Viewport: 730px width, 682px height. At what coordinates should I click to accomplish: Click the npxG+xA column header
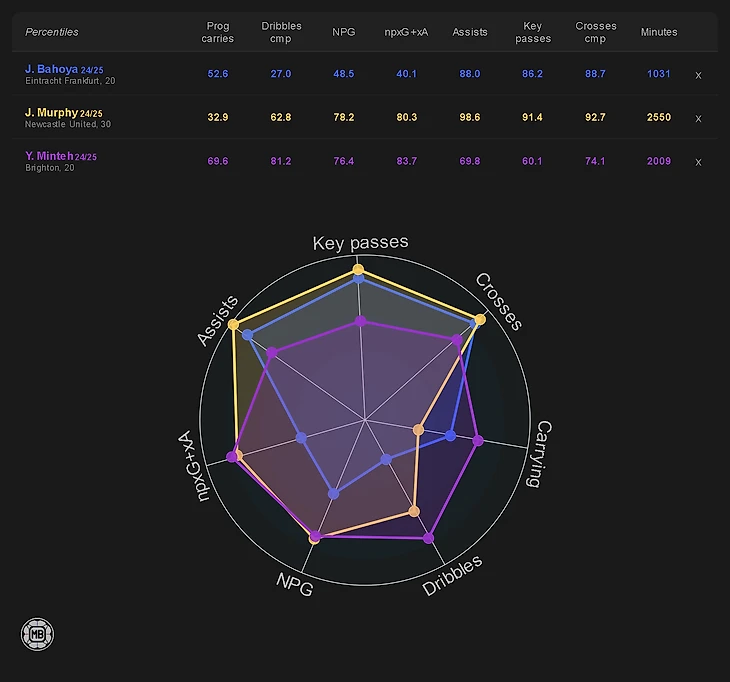point(406,32)
